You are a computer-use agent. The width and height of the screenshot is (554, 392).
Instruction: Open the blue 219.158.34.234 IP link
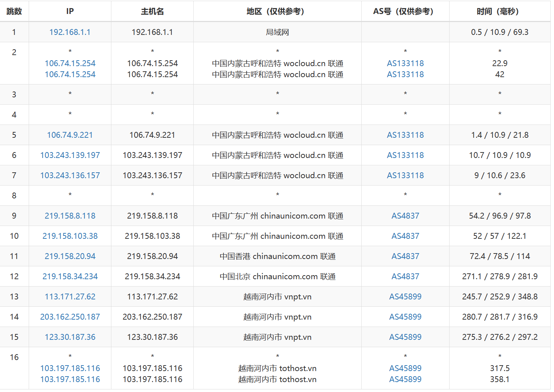pyautogui.click(x=70, y=277)
